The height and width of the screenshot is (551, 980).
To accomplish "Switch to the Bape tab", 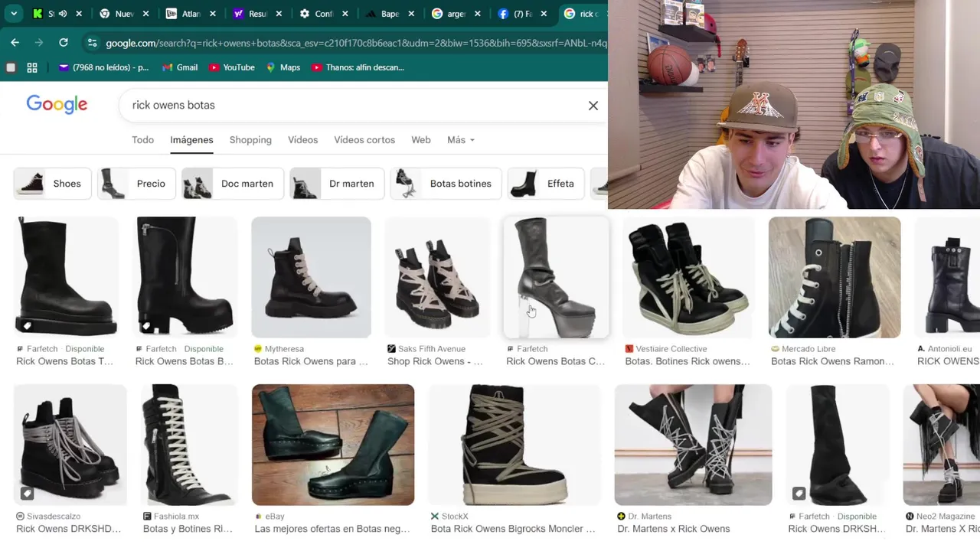I will pos(390,14).
